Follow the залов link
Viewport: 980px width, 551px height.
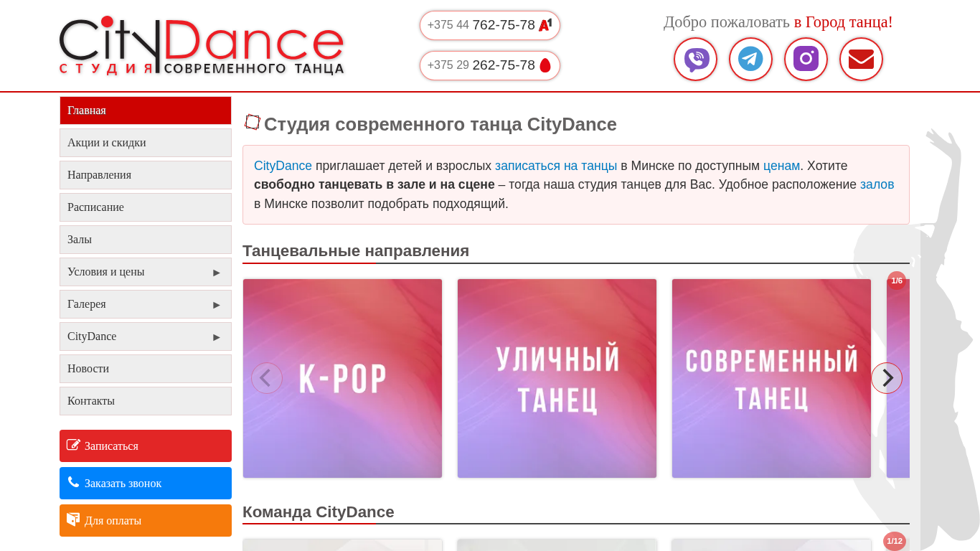pos(877,184)
